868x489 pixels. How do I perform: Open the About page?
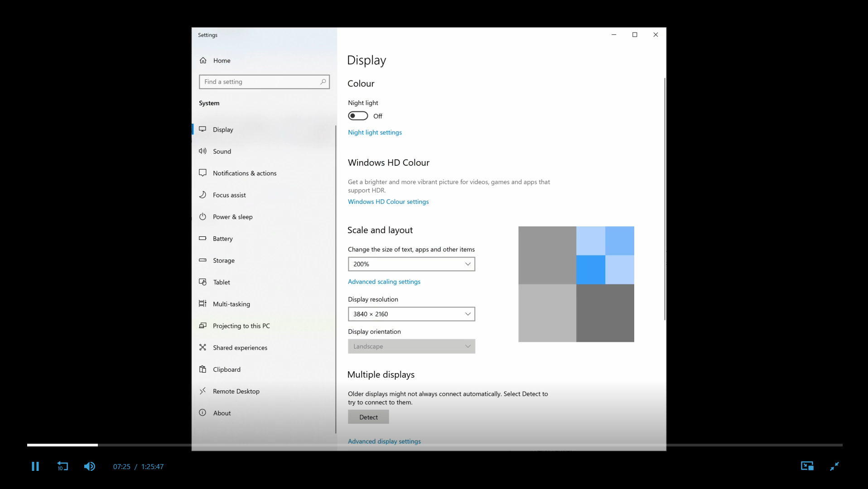(264, 413)
